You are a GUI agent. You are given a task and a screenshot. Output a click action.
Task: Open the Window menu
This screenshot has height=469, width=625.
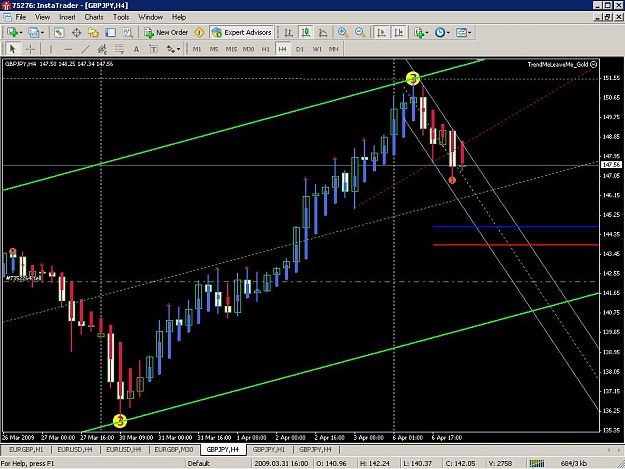pyautogui.click(x=150, y=17)
